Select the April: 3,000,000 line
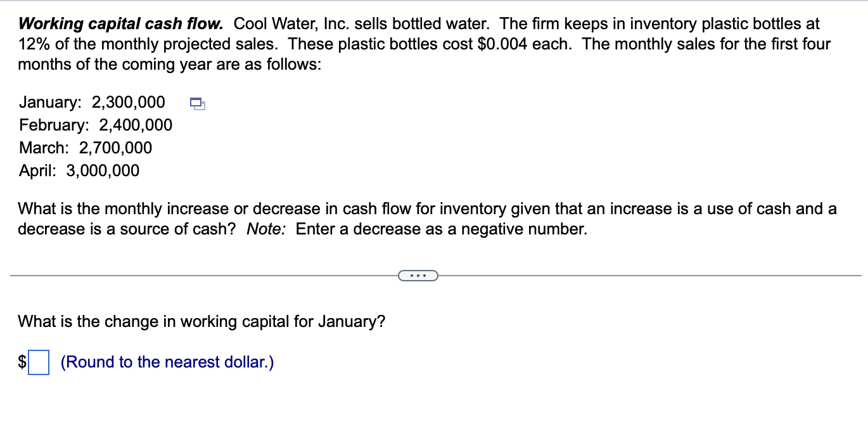868x422 pixels. [79, 170]
